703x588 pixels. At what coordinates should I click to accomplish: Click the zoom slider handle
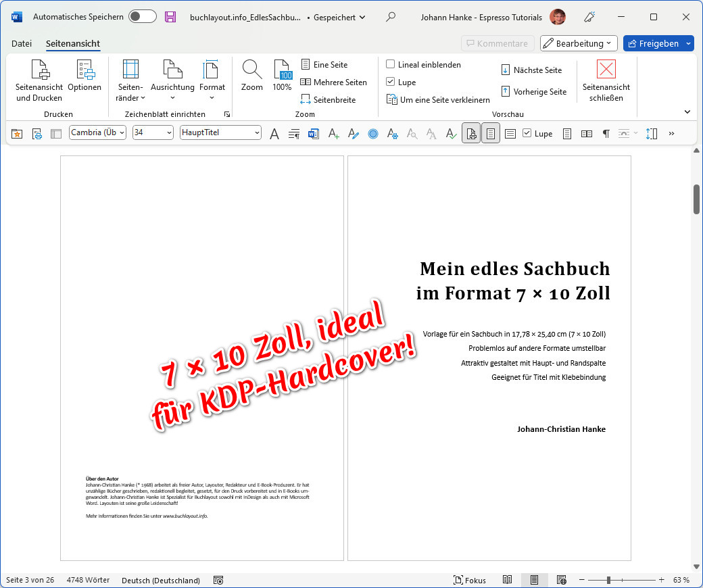[x=608, y=581]
